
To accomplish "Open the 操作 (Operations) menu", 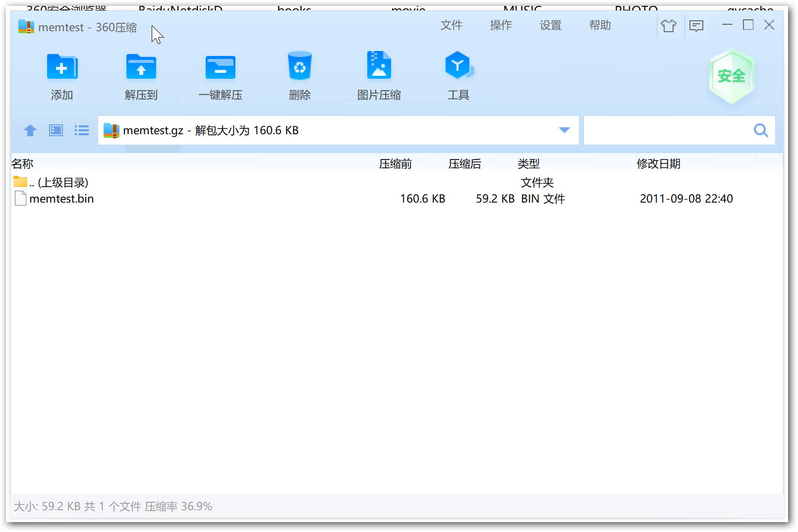I will (501, 25).
